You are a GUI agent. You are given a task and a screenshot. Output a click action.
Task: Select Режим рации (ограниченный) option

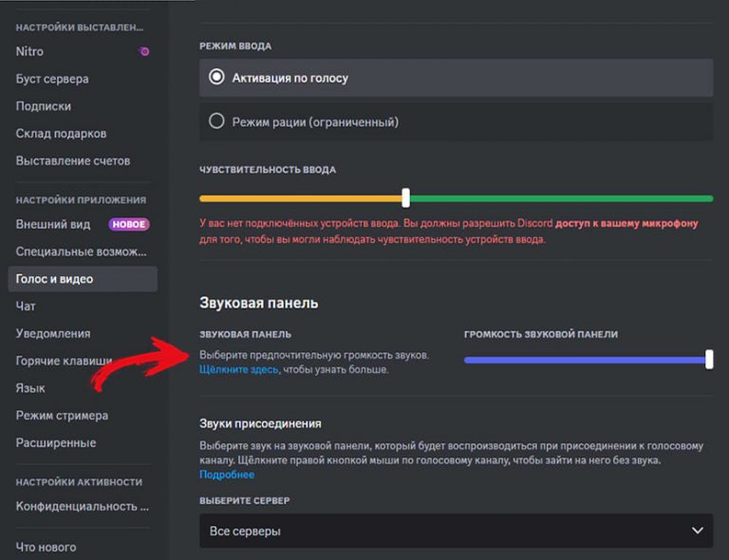[x=216, y=121]
